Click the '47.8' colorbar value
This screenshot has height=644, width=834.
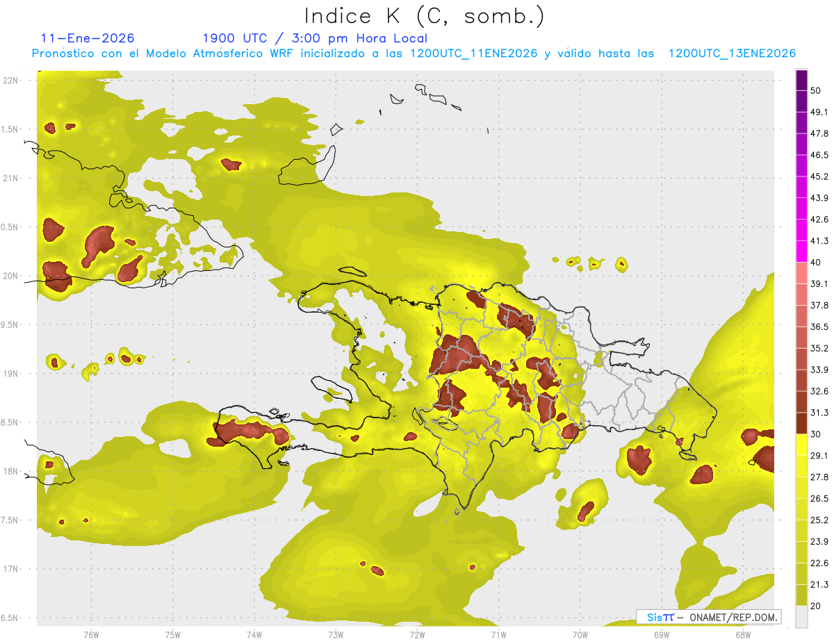point(819,134)
